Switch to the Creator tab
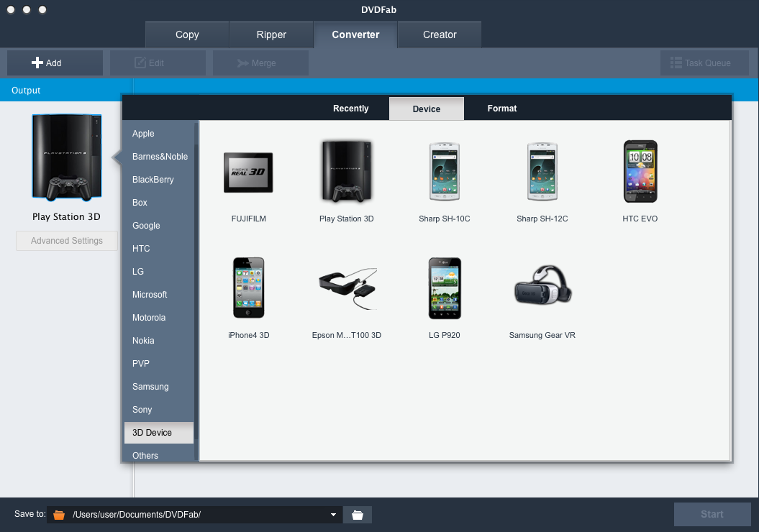The height and width of the screenshot is (532, 759). (440, 35)
